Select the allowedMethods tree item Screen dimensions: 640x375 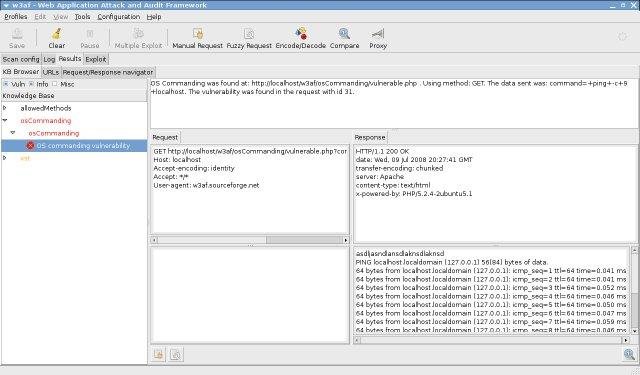point(46,108)
